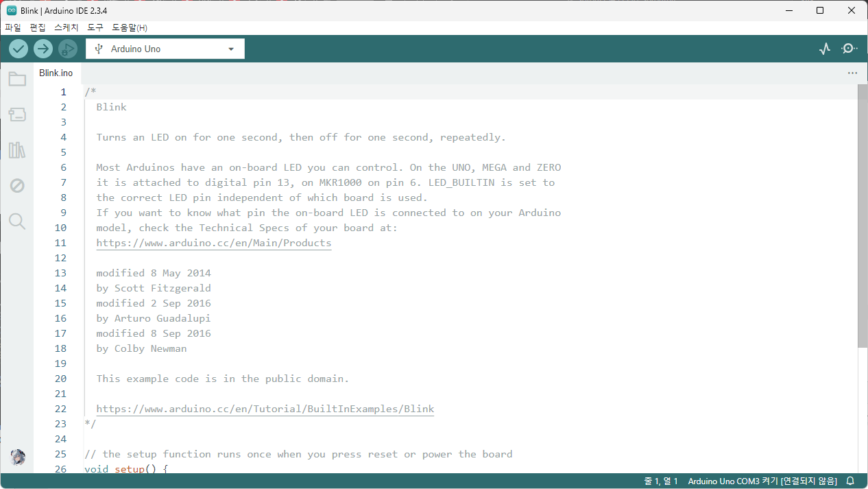
Task: Click 'the correct LED pin independent' line
Action: 262,198
